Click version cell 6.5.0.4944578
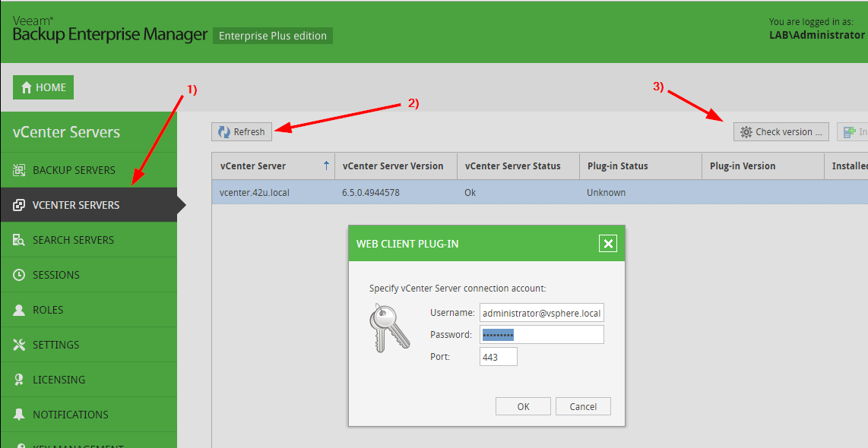 (371, 192)
